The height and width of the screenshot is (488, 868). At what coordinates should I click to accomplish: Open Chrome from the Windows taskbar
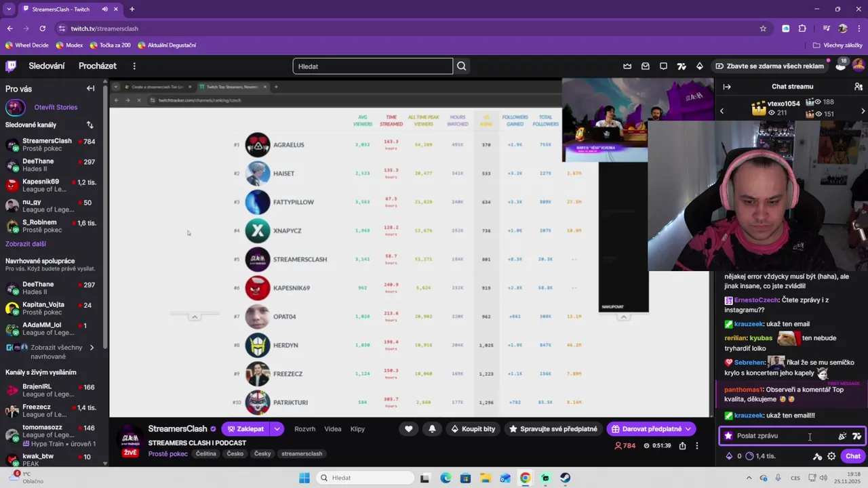pos(525,478)
